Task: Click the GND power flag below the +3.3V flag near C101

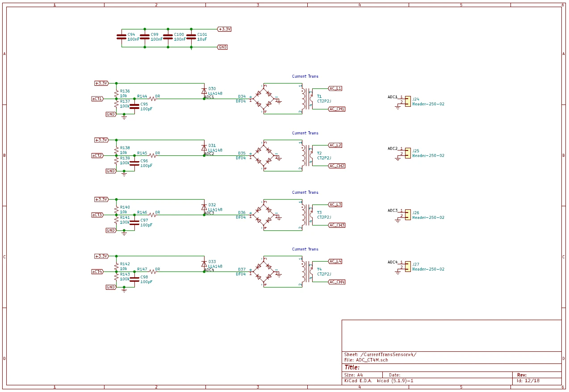Action: (222, 47)
